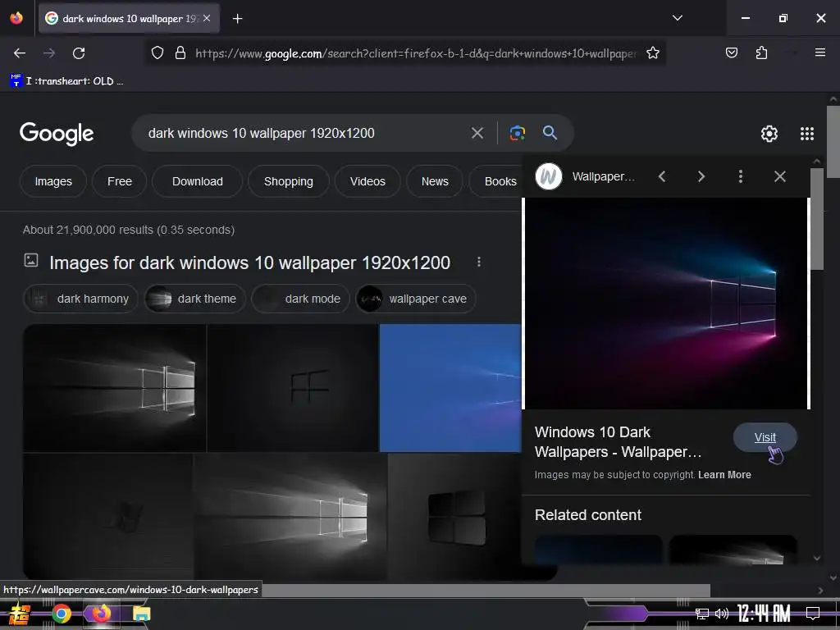Select the Free filter chip
This screenshot has width=840, height=630.
[120, 181]
